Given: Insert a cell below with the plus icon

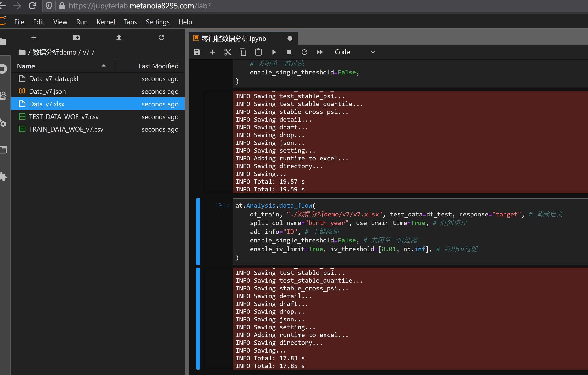Looking at the screenshot, I should tap(212, 52).
